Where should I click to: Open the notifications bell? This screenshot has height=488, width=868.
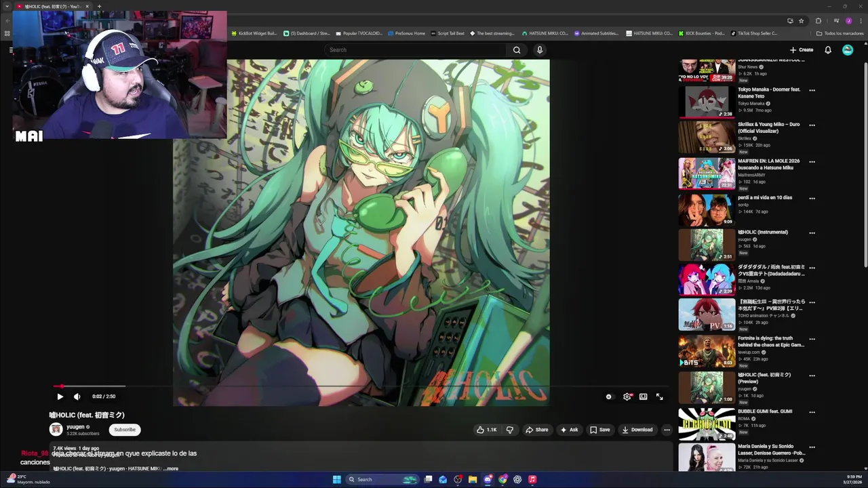[x=828, y=49]
